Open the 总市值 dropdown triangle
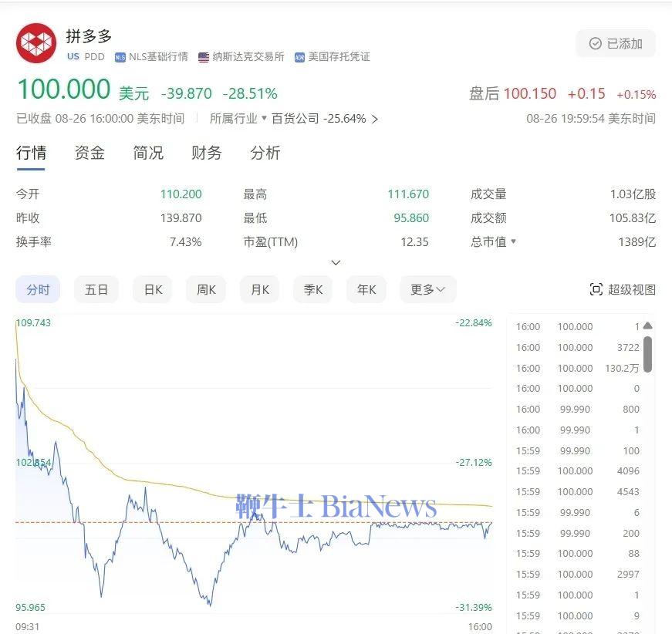This screenshot has height=634, width=672. 513,241
